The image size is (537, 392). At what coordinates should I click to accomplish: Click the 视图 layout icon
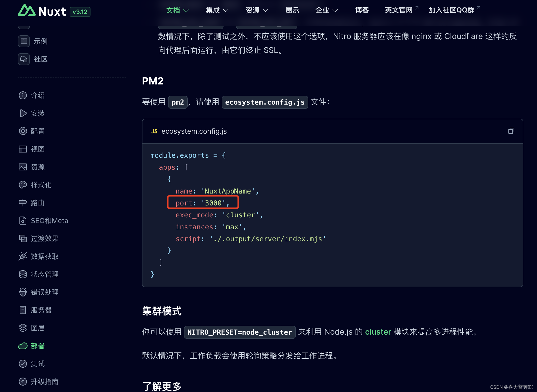23,149
